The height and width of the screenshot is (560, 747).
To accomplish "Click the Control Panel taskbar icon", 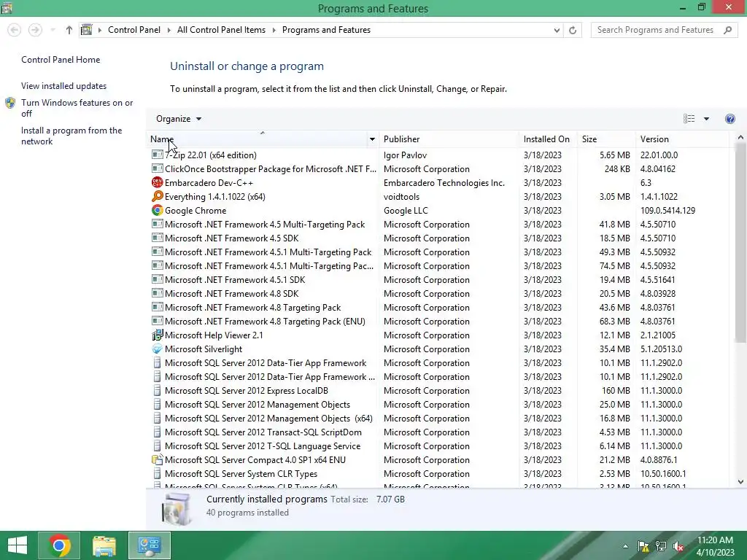I will [149, 545].
